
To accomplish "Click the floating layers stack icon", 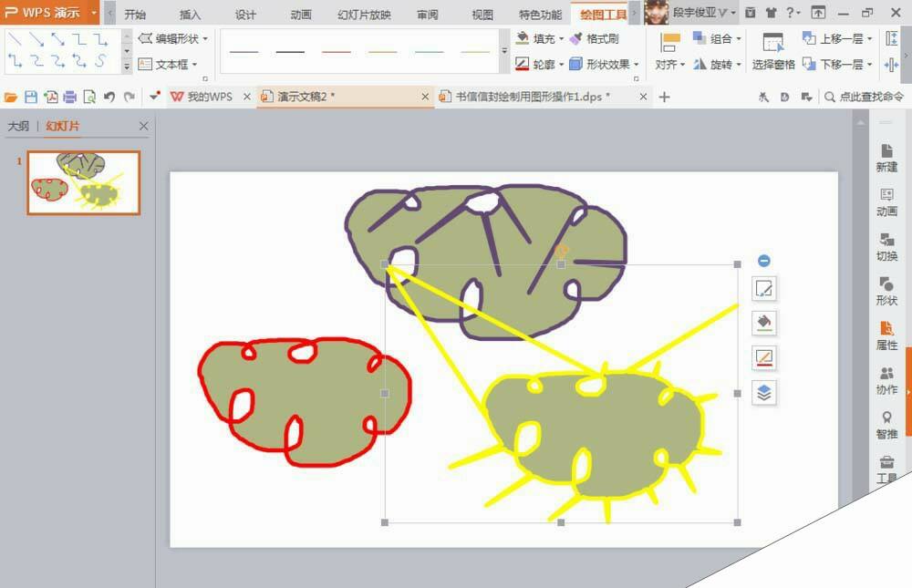I will (x=764, y=392).
